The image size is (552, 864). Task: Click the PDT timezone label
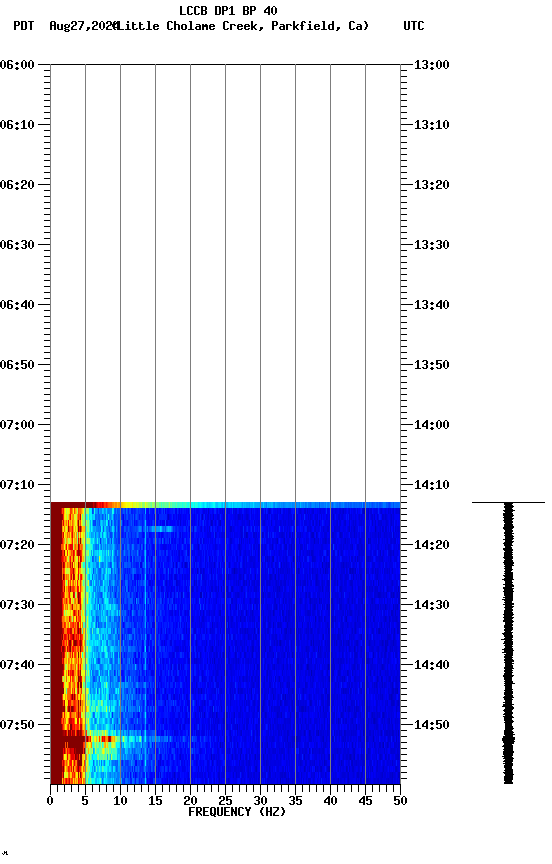coord(24,26)
